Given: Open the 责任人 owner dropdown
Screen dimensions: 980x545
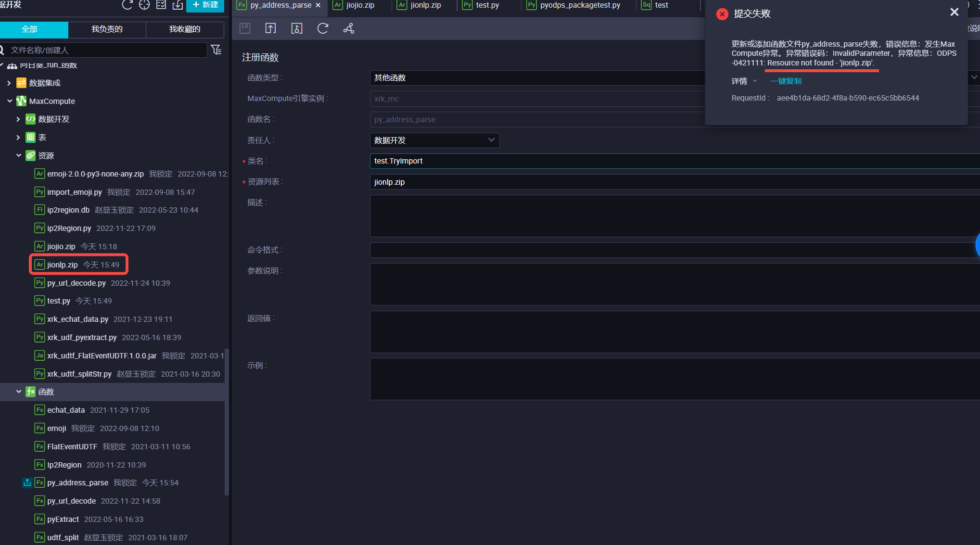Looking at the screenshot, I should click(434, 140).
